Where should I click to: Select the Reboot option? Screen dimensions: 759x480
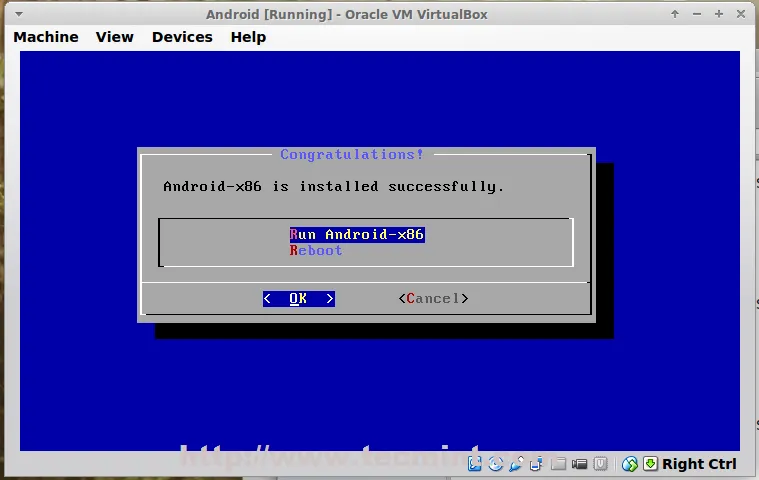click(x=316, y=251)
